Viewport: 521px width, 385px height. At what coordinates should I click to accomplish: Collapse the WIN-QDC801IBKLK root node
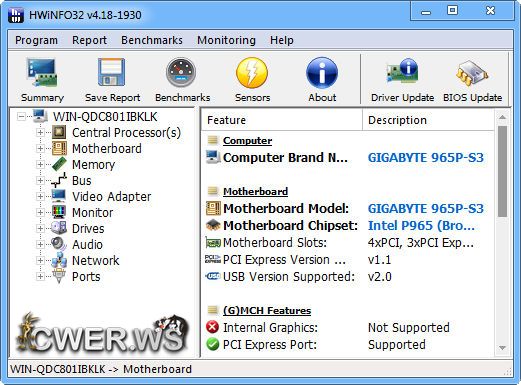point(21,116)
